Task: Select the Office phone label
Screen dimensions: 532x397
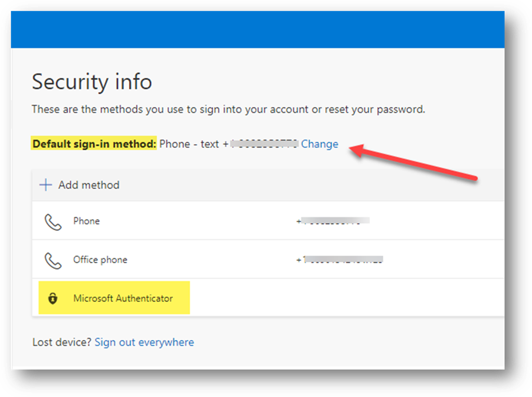Action: pyautogui.click(x=100, y=260)
